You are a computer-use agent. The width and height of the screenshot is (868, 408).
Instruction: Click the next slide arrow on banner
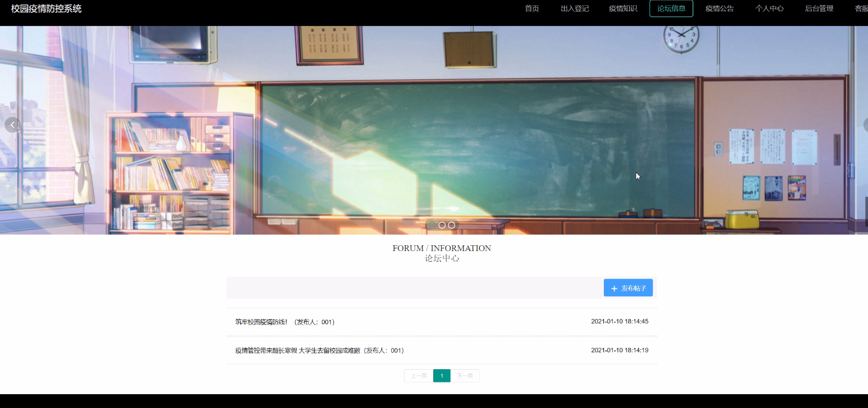[x=865, y=125]
